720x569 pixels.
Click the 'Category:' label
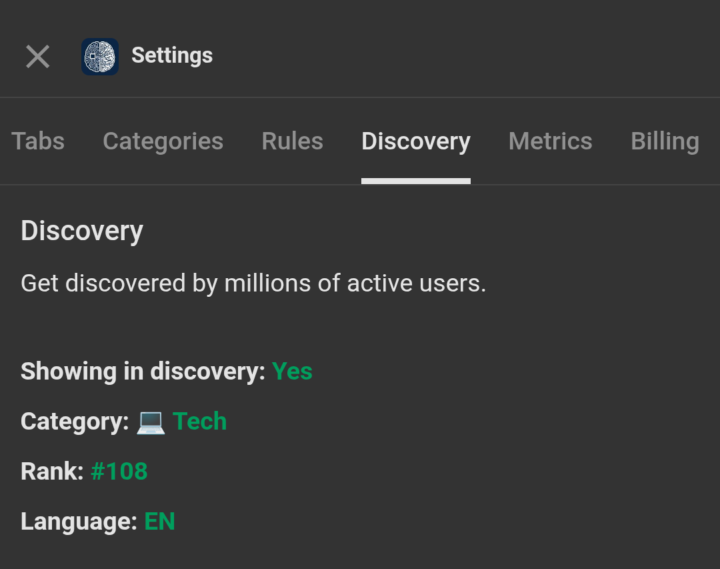point(75,421)
